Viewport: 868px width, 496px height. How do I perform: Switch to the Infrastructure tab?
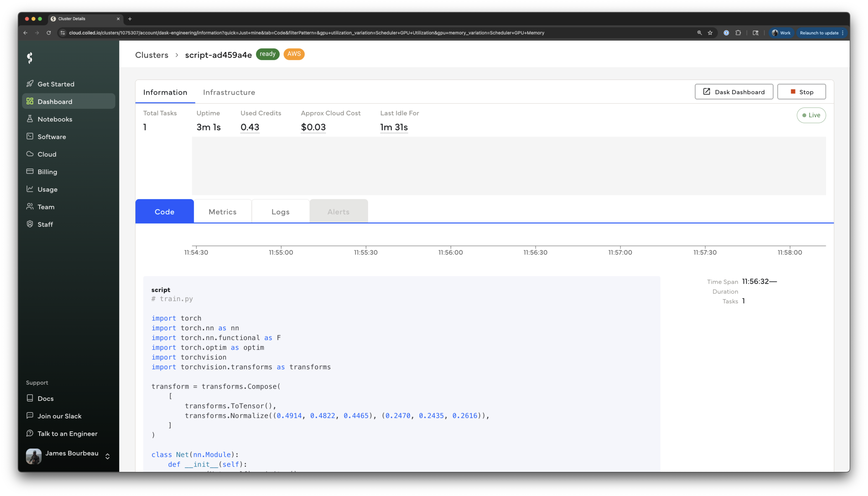coord(229,92)
